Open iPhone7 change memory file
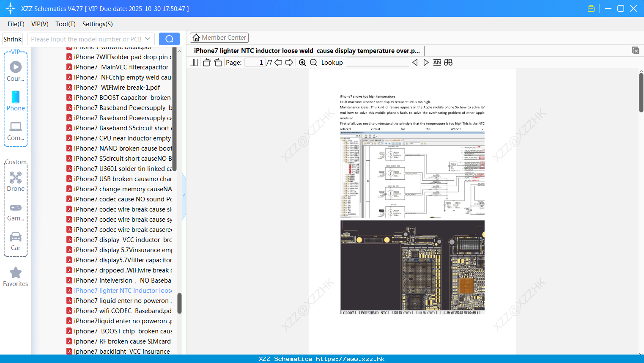This screenshot has width=644, height=363. click(x=119, y=189)
